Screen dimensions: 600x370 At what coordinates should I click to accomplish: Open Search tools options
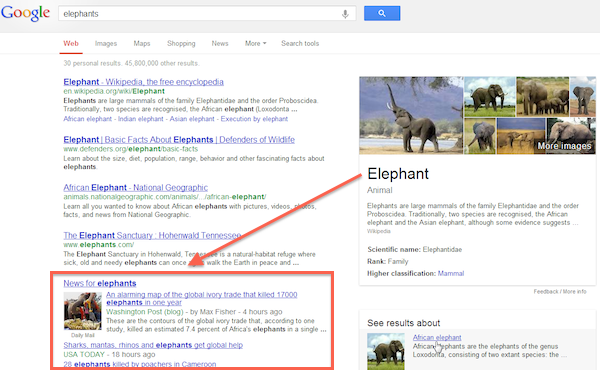click(300, 44)
